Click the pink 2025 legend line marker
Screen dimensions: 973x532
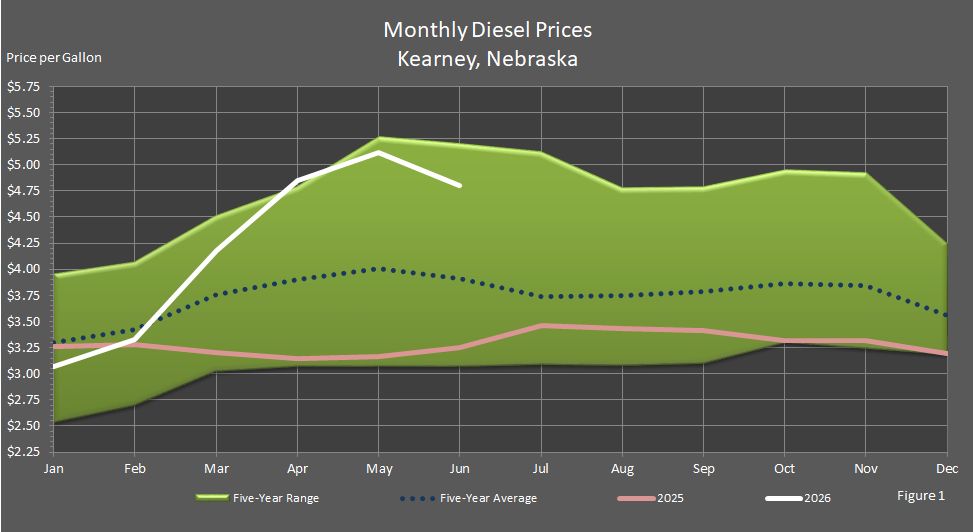(x=637, y=498)
